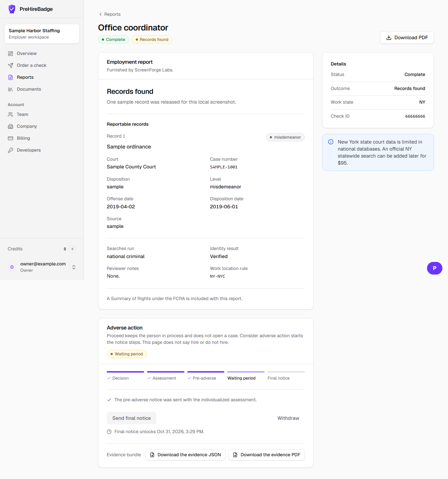Open the Sample Harbor Staffing workspace selector

[42, 34]
